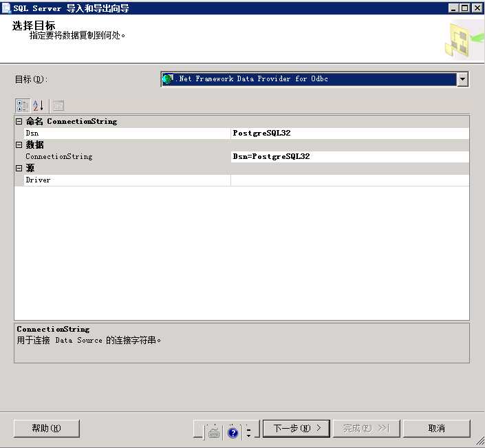Image resolution: width=485 pixels, height=448 pixels.
Task: Minimize the wizard window
Action: (x=453, y=8)
